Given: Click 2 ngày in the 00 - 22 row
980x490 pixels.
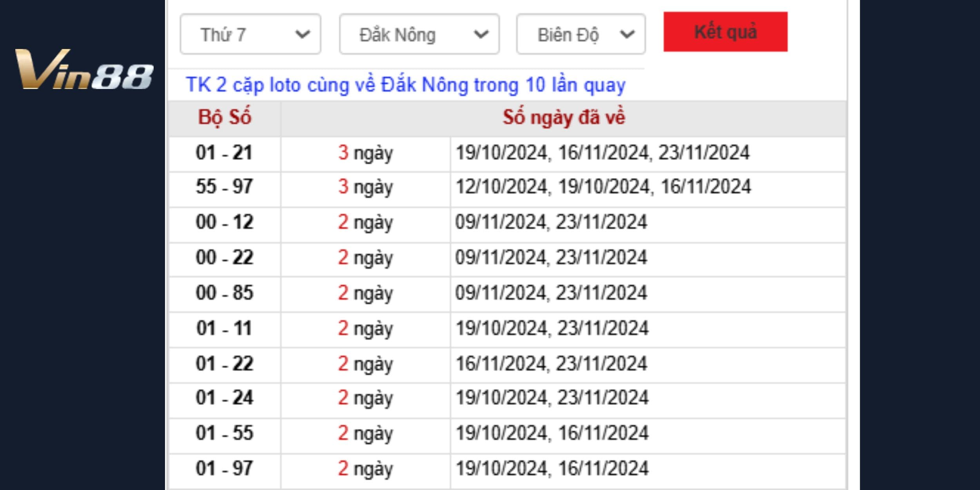Looking at the screenshot, I should coord(365,258).
